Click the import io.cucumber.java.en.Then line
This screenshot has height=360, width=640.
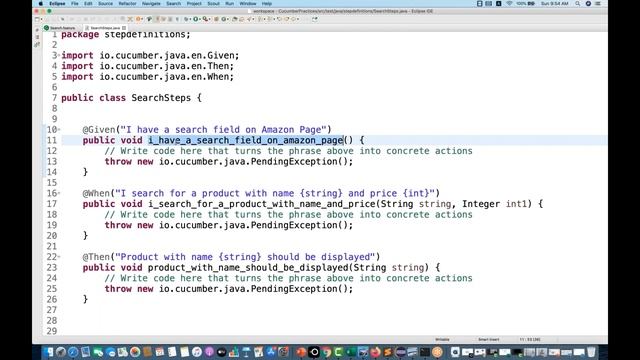tap(148, 66)
